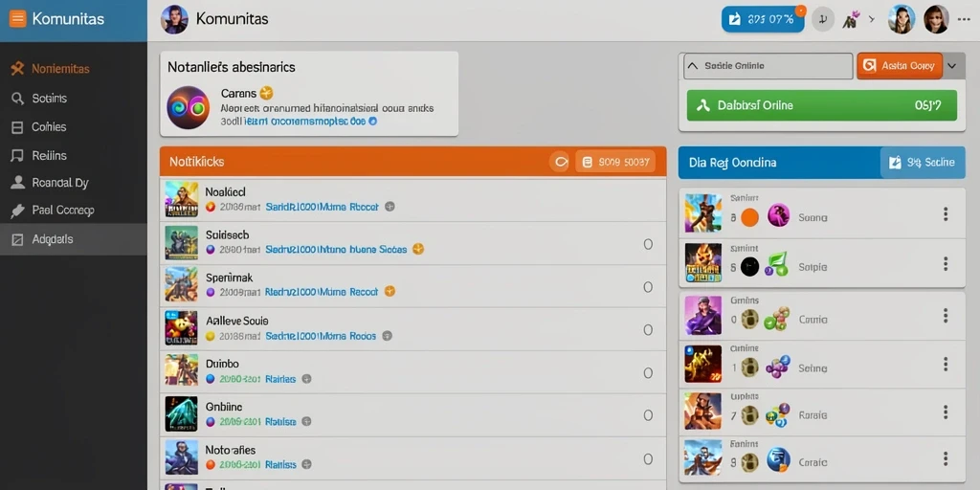This screenshot has width=980, height=490.
Task: Open the Aalleve Souie game thumbnail
Action: point(181,328)
